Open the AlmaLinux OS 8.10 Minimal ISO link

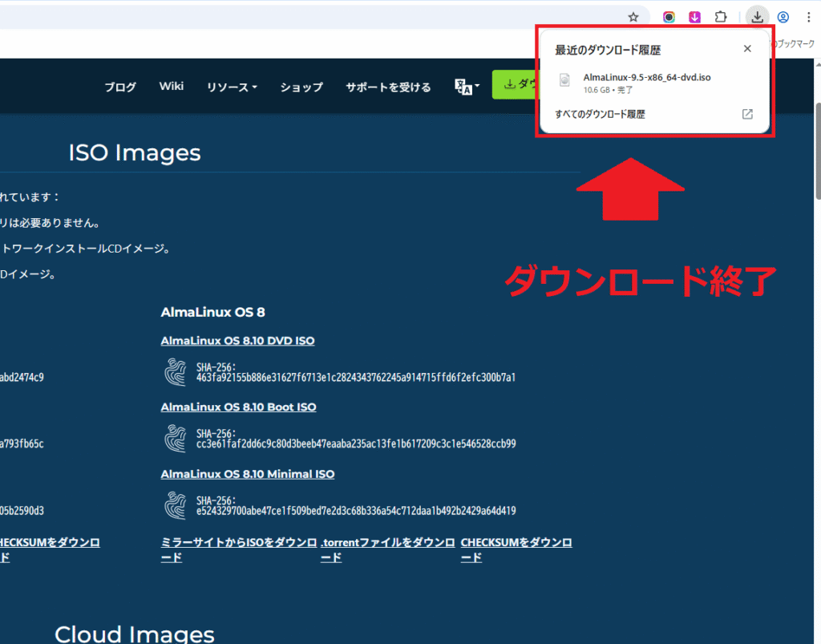point(248,474)
